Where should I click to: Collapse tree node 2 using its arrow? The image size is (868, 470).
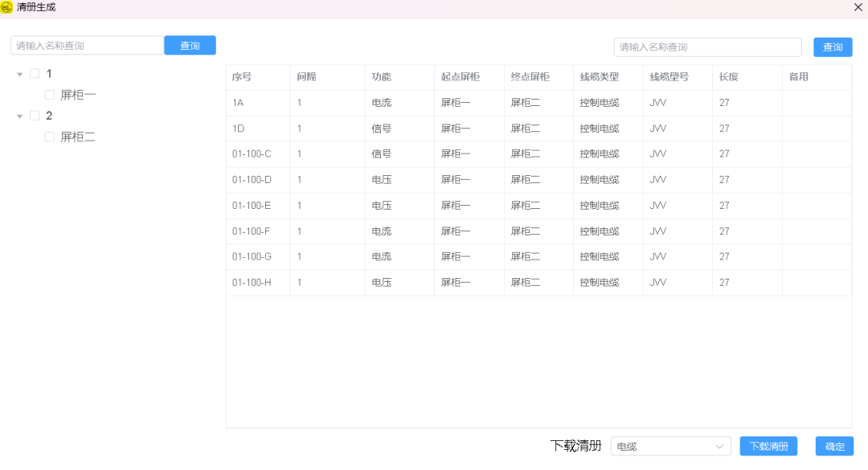click(x=19, y=115)
